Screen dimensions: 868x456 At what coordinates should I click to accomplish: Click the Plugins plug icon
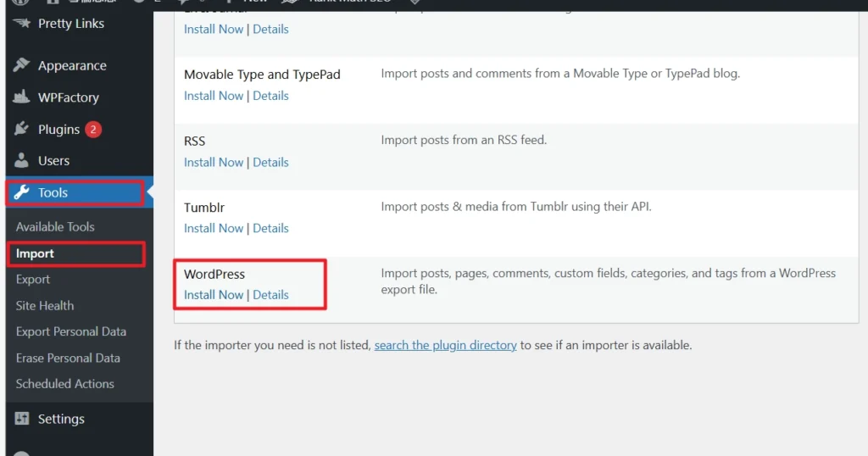[21, 129]
